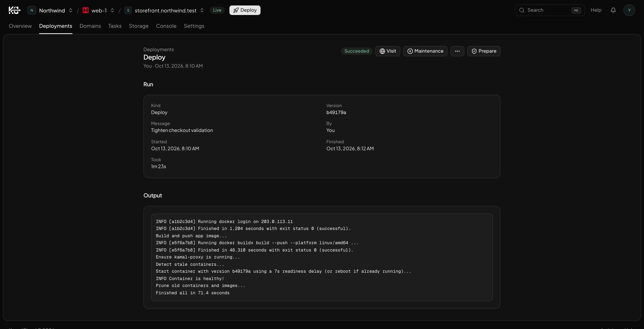Open the Help link
The width and height of the screenshot is (644, 329).
(x=596, y=10)
